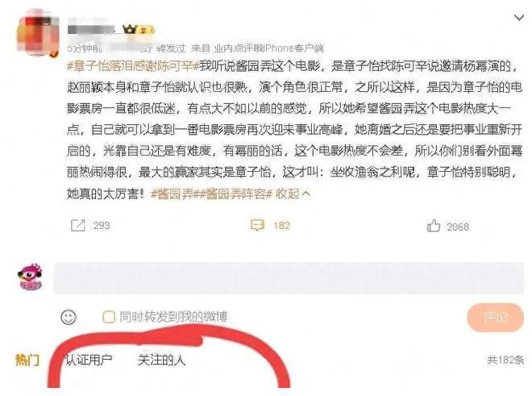
Task: Switch to the 关注的人 tab
Action: 161,360
